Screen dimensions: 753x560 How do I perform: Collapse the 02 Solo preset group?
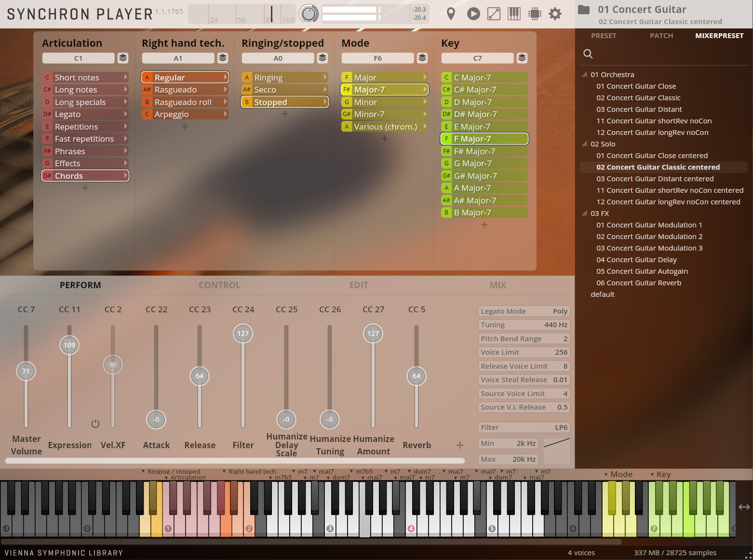pos(584,144)
